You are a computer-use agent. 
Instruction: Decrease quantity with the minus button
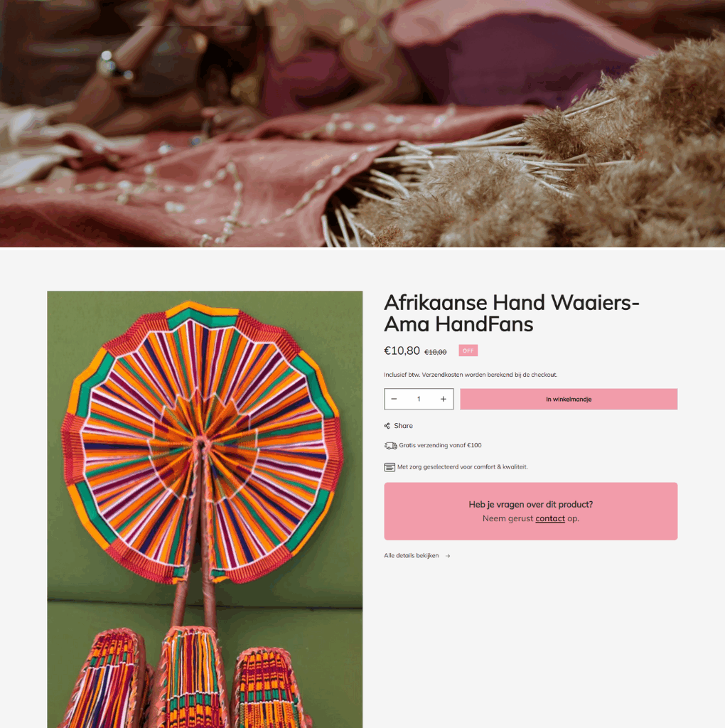[394, 399]
